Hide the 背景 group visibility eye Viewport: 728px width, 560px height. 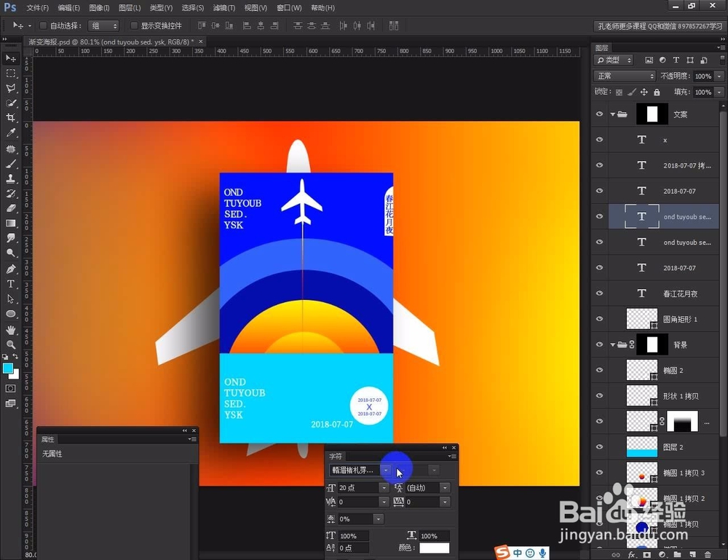599,344
